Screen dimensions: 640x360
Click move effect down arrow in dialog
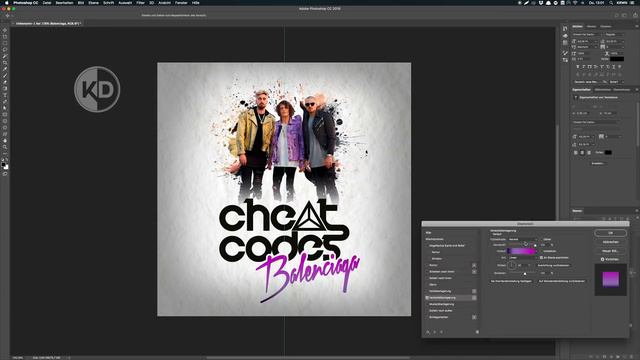click(x=441, y=332)
